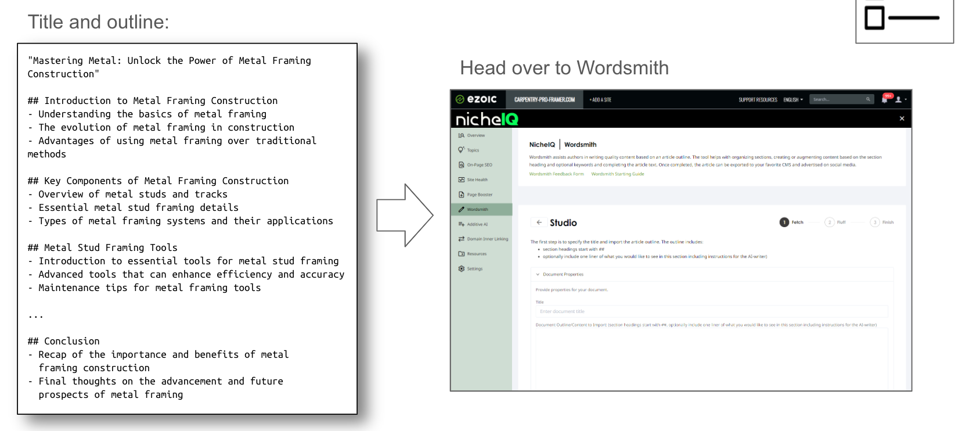Click '## Key Components of Metal Framing Construction' line
980x431 pixels.
click(158, 181)
